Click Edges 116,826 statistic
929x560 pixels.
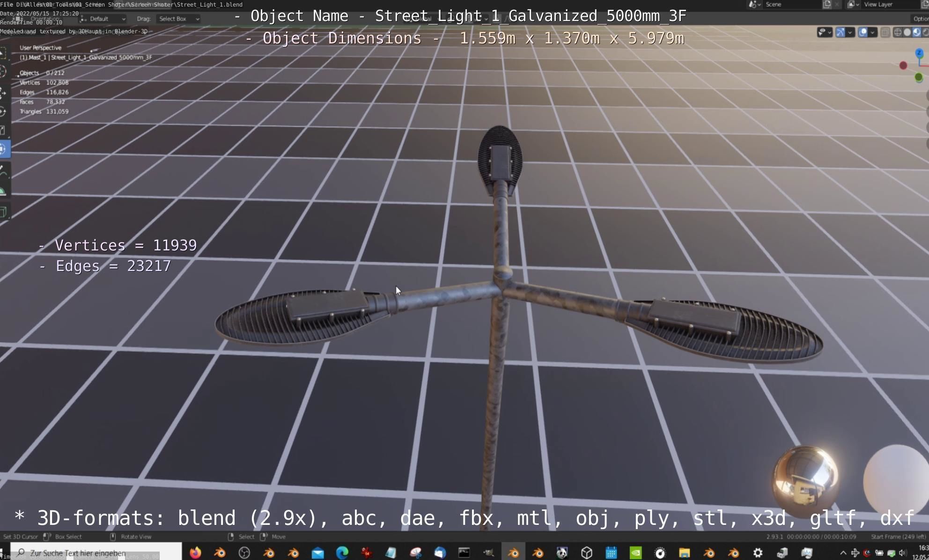coord(44,92)
